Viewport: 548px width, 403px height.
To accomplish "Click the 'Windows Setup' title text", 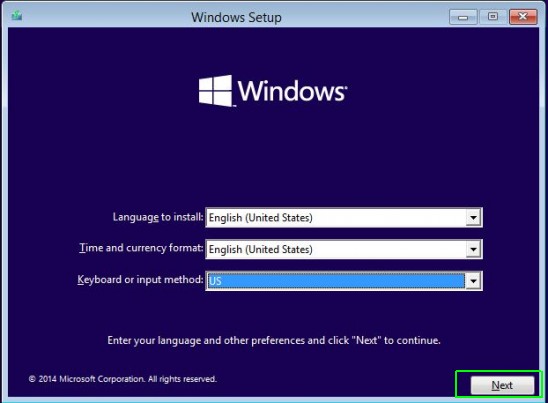I will point(236,17).
